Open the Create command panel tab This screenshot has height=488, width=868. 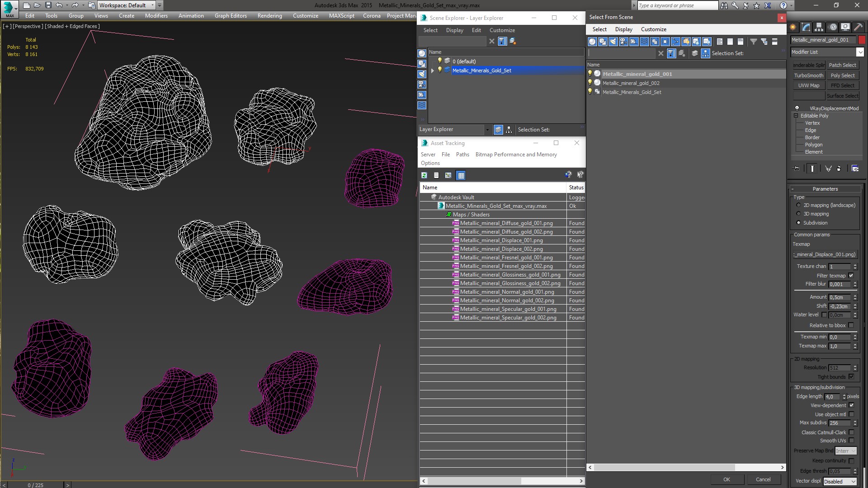tap(793, 27)
